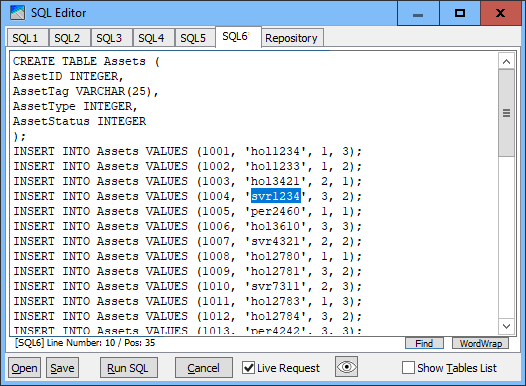Click the scroll down arrow of editor

click(507, 326)
